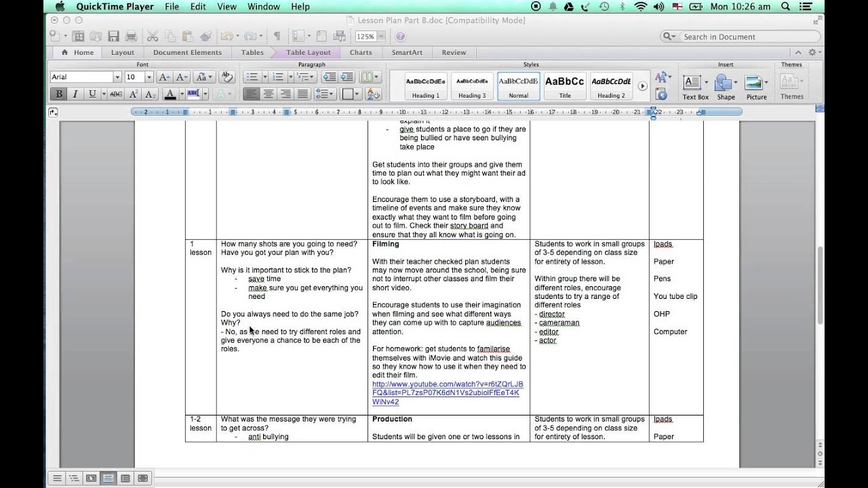Apply text highlight color
The width and height of the screenshot is (868, 488).
tap(193, 94)
